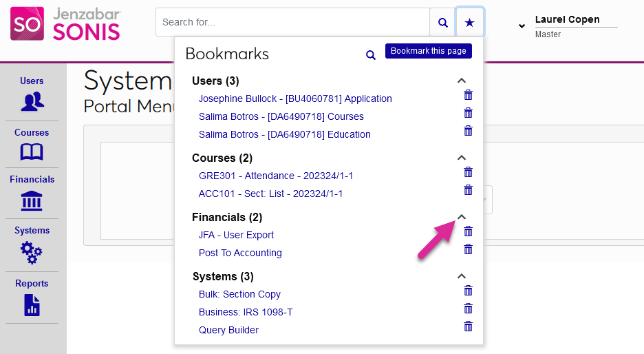Delete the GRE301 Attendance bookmark
The height and width of the screenshot is (354, 644).
click(469, 172)
